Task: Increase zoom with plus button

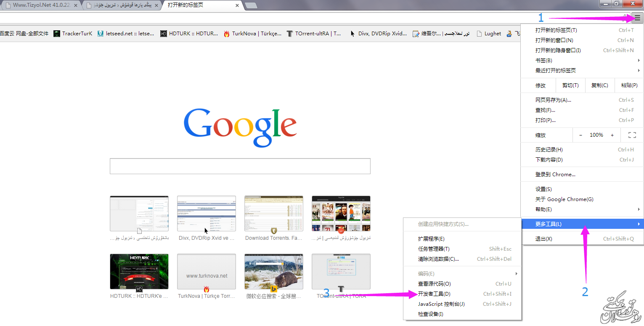Action: [x=612, y=135]
